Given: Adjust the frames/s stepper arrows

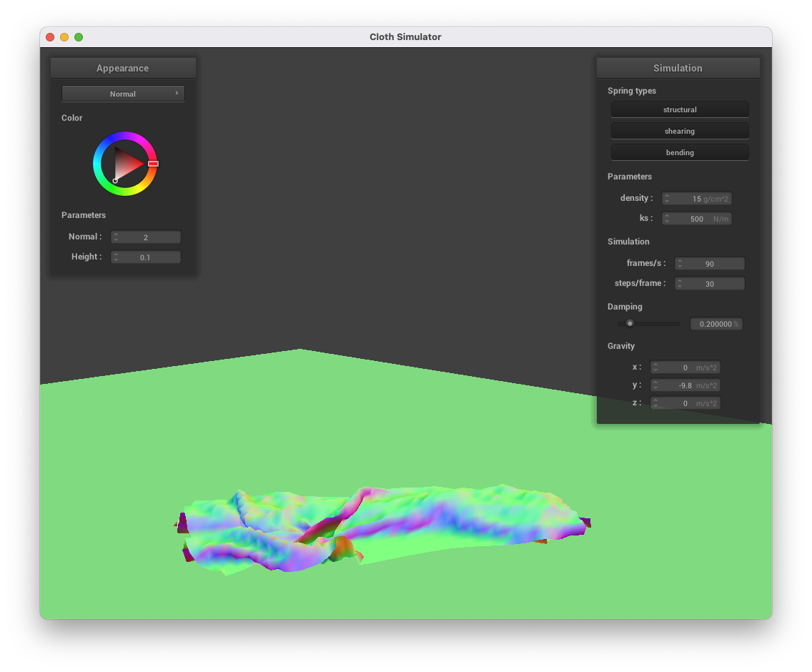Looking at the screenshot, I should click(680, 264).
